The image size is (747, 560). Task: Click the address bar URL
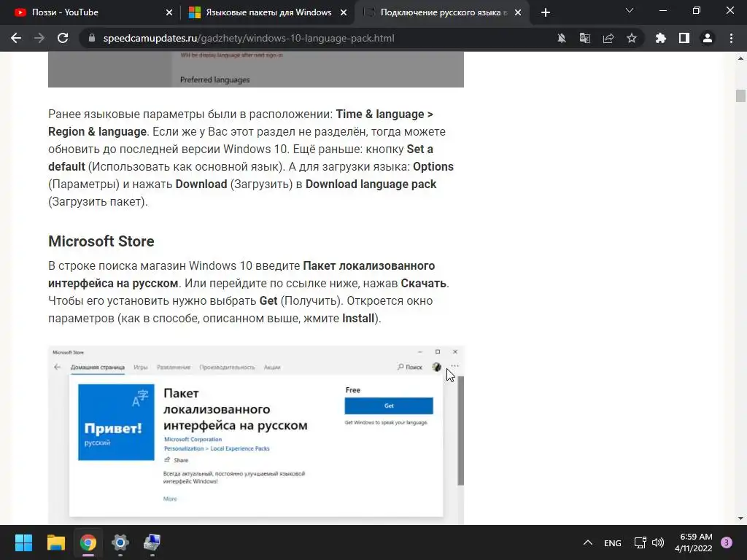click(x=249, y=38)
